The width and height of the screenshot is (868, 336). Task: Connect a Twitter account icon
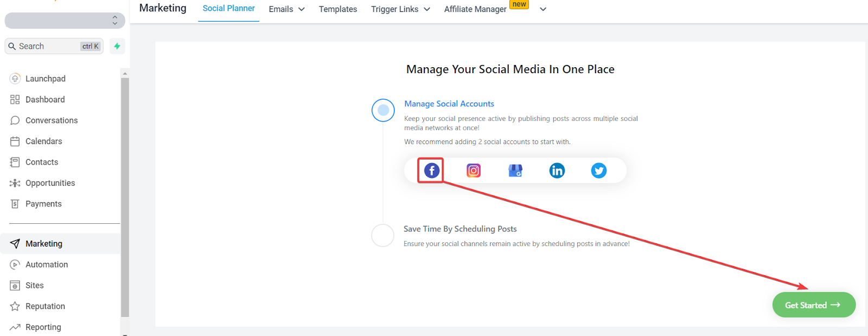[599, 171]
